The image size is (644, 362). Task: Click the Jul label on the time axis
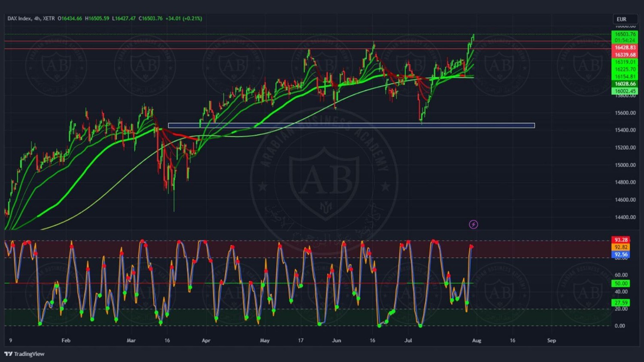click(x=408, y=341)
